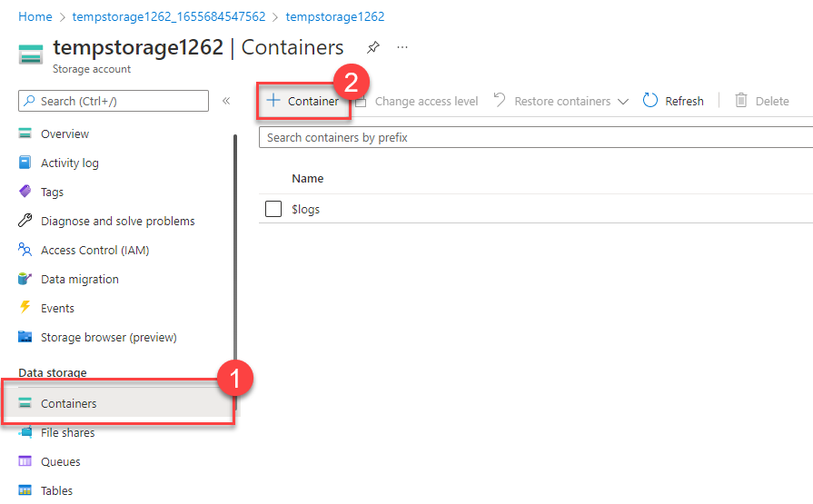Select File shares in sidebar
Viewport: 813px width, 504px height.
click(x=67, y=433)
